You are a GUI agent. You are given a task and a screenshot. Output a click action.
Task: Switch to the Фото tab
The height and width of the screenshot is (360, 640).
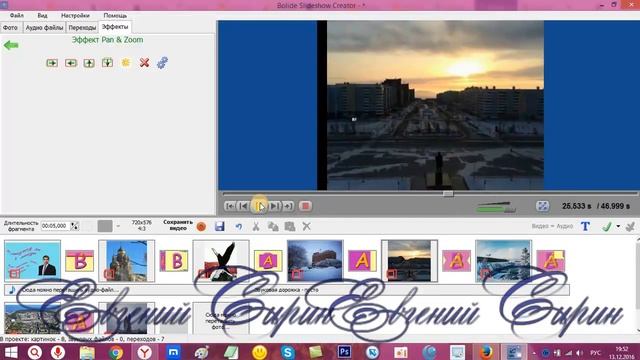11,28
